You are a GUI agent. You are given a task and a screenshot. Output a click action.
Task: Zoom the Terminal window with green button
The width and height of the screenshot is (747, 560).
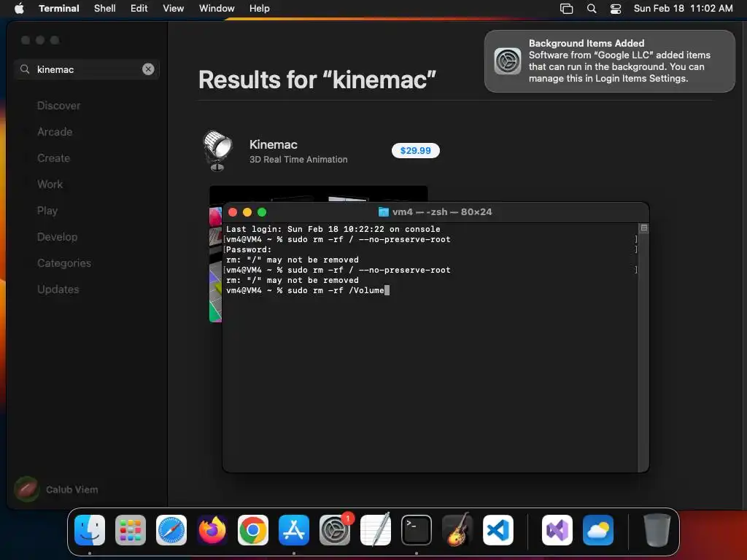[x=262, y=212]
